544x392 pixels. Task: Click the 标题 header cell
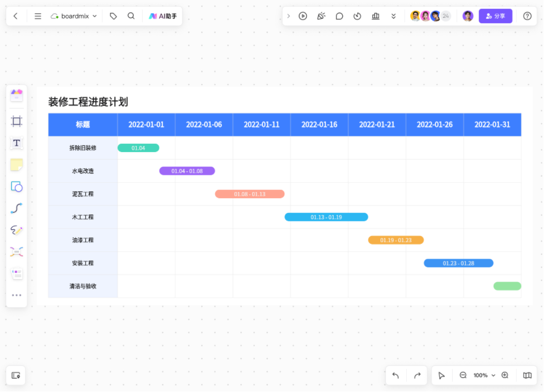tap(83, 125)
